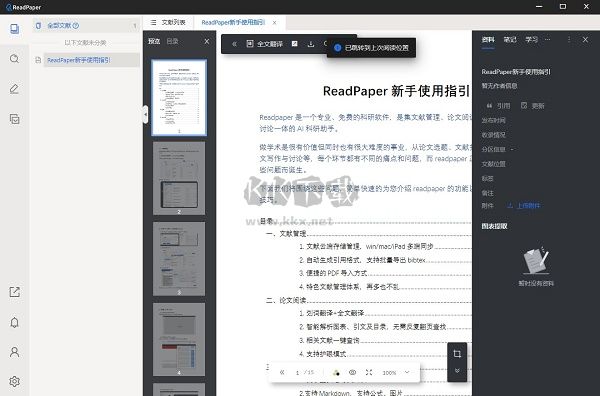
Task: Switch to the 目录 outline tab
Action: click(172, 41)
